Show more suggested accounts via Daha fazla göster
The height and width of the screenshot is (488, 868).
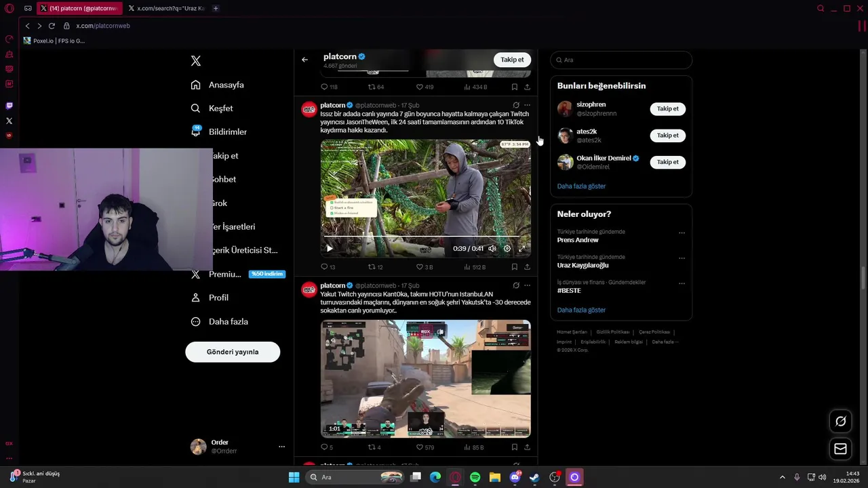tap(581, 186)
